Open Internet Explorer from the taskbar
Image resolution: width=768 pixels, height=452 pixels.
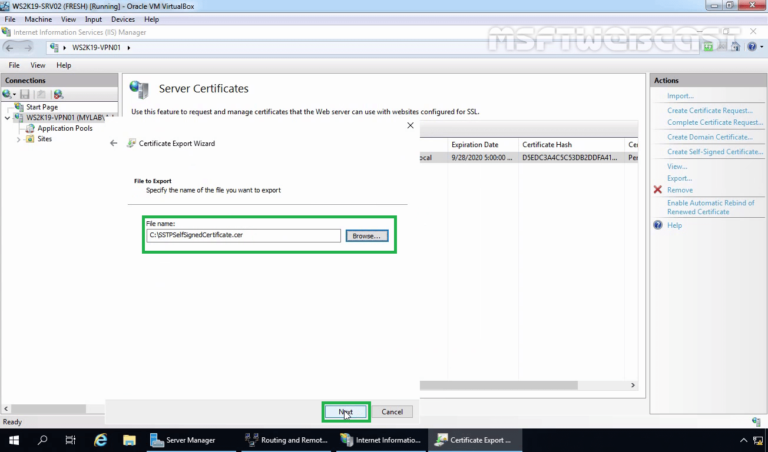tap(100, 440)
